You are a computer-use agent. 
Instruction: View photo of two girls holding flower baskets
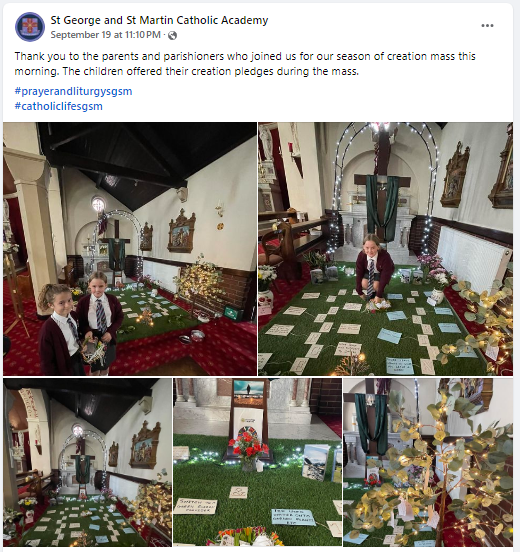pos(130,249)
